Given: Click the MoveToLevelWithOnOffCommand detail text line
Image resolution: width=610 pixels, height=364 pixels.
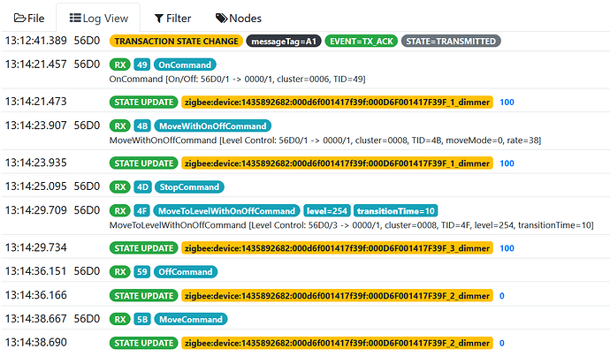Looking at the screenshot, I should [x=351, y=225].
